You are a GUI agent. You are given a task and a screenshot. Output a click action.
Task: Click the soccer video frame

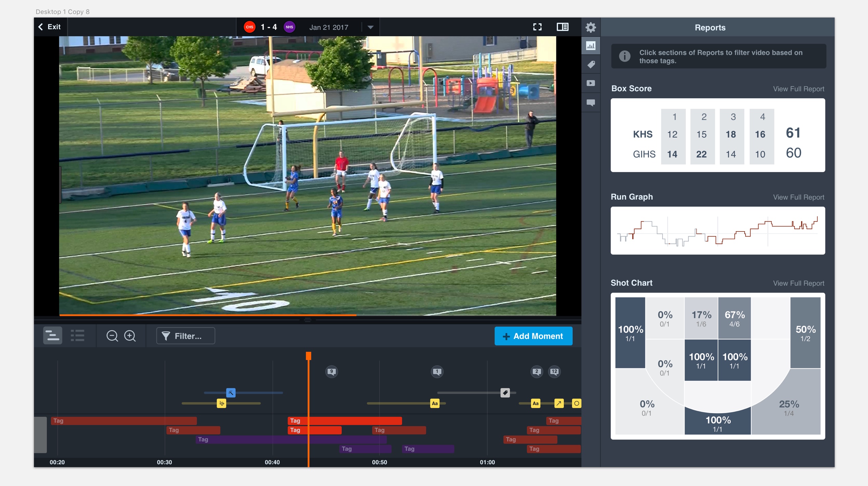pos(308,176)
